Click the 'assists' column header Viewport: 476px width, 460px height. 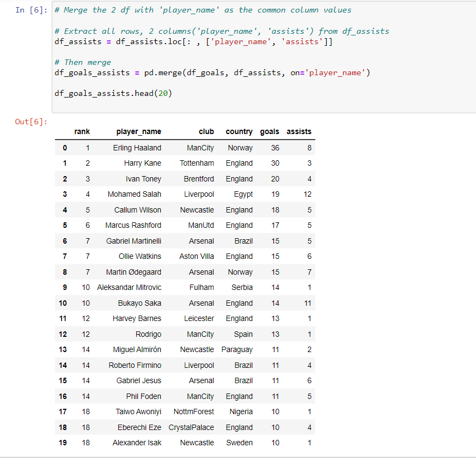299,131
